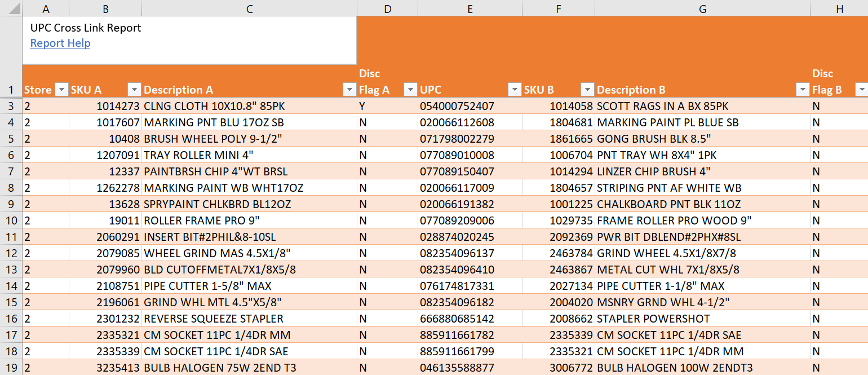Select column G header
Image resolution: width=868 pixels, height=375 pixels.
click(x=702, y=8)
